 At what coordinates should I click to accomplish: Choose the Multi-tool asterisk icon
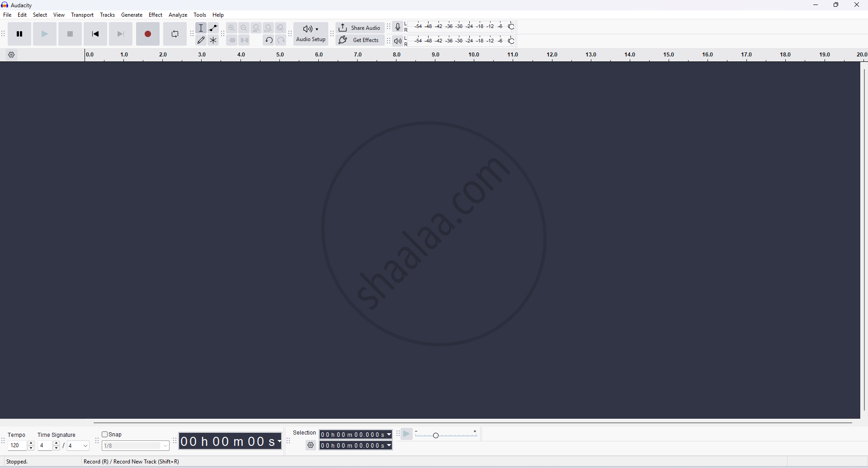click(213, 40)
